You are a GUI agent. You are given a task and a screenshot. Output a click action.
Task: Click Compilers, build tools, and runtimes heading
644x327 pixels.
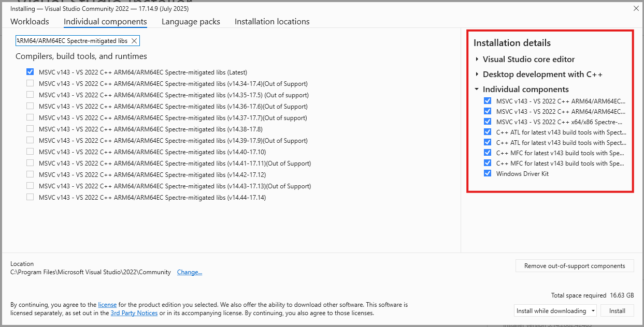click(x=81, y=56)
